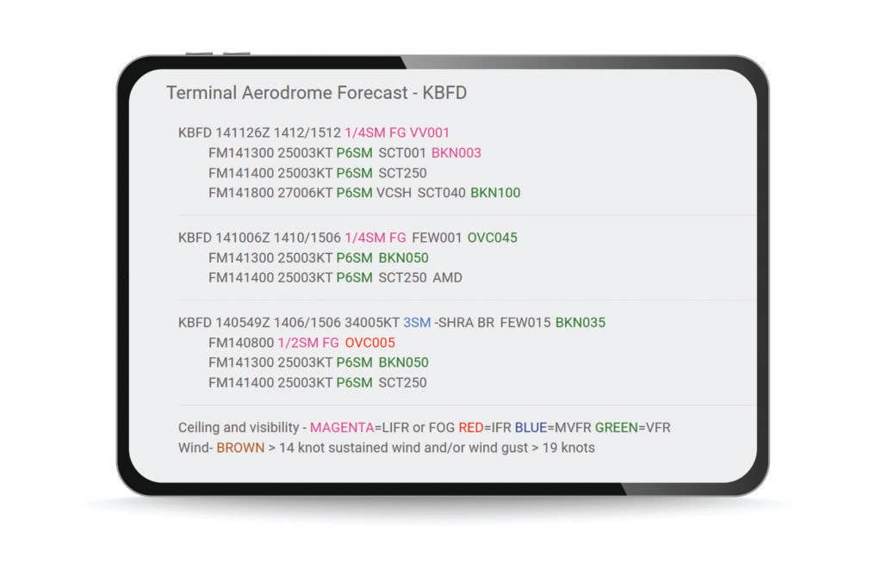Select the magenta 1/2SM FG text
This screenshot has height=588, width=882.
click(308, 343)
